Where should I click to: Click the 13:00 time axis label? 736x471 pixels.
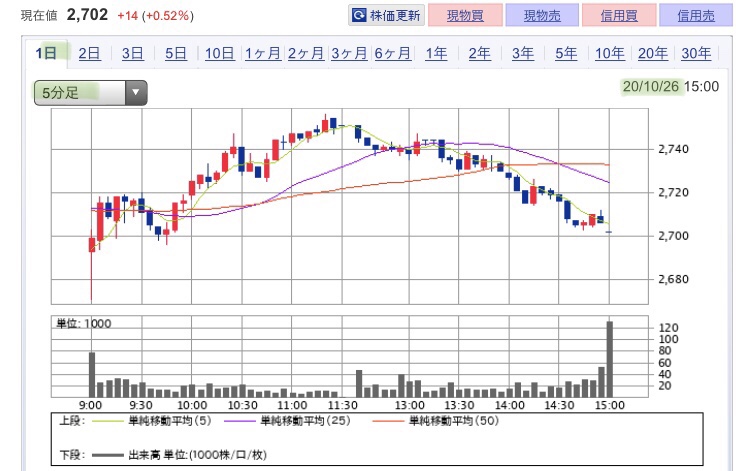[x=409, y=405]
